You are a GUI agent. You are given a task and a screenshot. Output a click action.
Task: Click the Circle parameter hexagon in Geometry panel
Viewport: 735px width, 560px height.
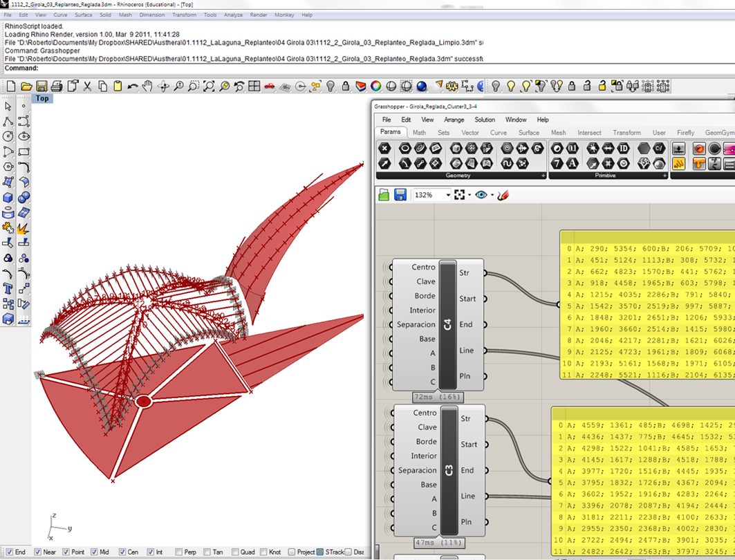tap(405, 149)
